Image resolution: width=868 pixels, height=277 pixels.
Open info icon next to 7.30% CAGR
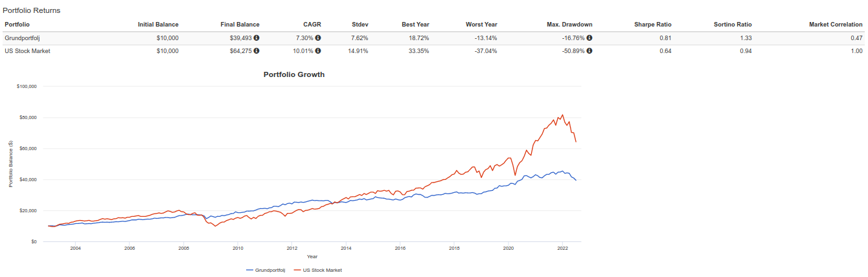pos(318,38)
